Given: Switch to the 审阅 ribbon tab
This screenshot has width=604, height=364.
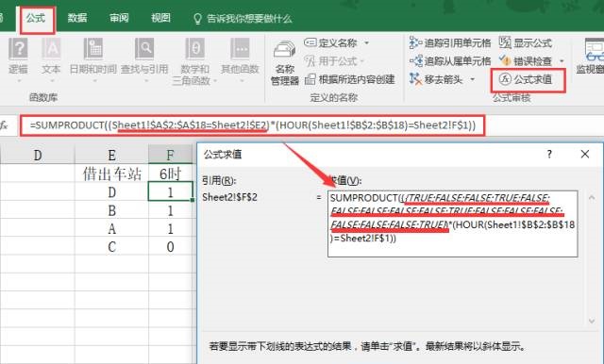Looking at the screenshot, I should (x=119, y=18).
